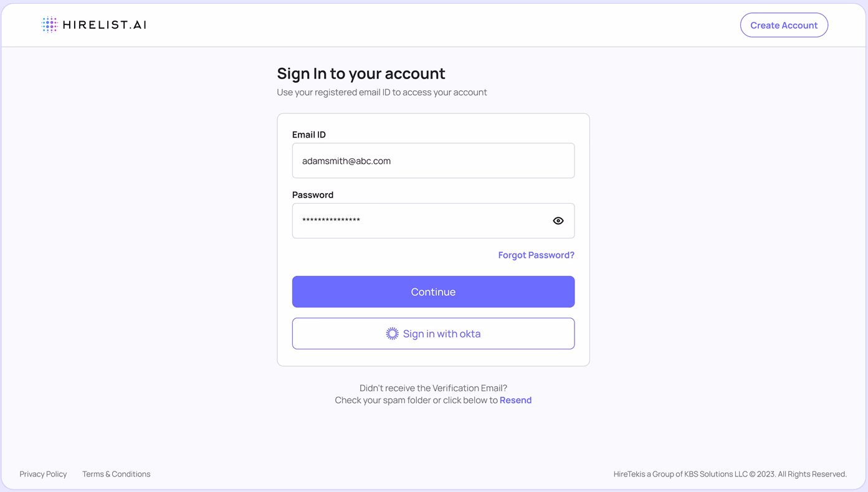Viewport: 868px width, 492px height.
Task: Click the "Didn't receive the Verification Email?" text
Action: (433, 388)
